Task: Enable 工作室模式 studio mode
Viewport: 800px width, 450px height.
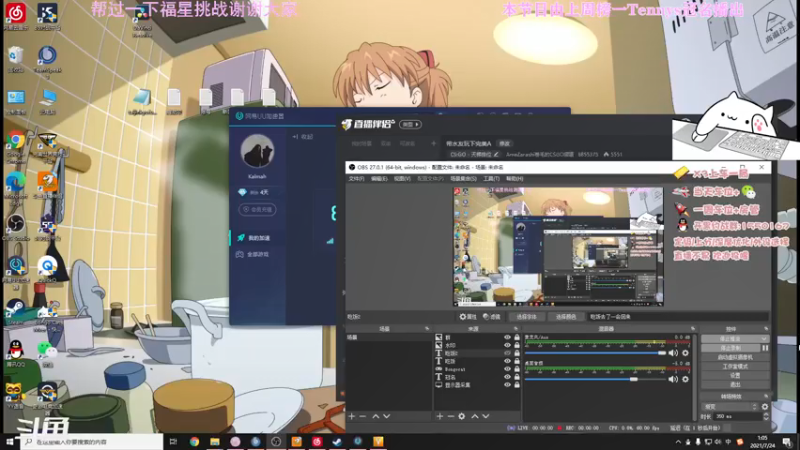Action: click(735, 366)
